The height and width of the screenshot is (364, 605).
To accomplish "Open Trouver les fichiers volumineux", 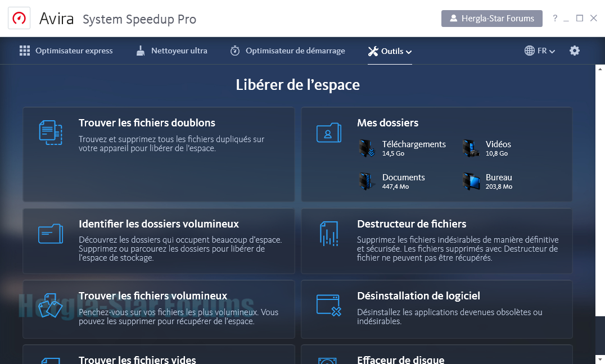I will (159, 310).
